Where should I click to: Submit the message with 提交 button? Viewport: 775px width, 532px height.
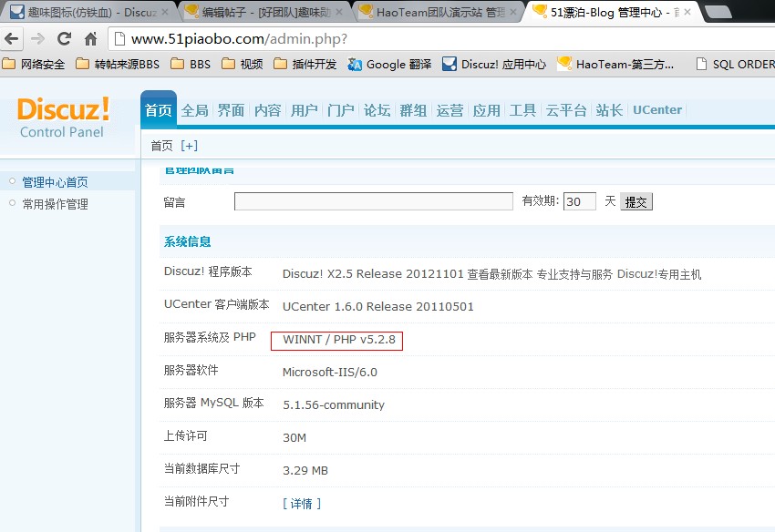click(x=636, y=201)
